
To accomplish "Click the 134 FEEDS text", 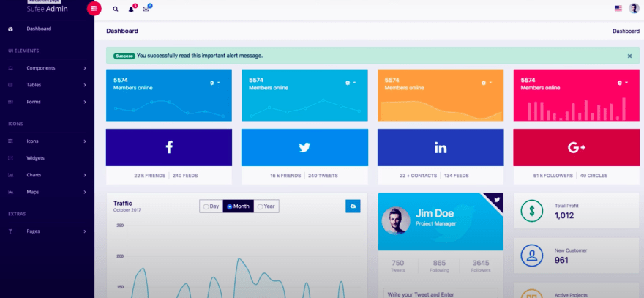I will click(457, 176).
